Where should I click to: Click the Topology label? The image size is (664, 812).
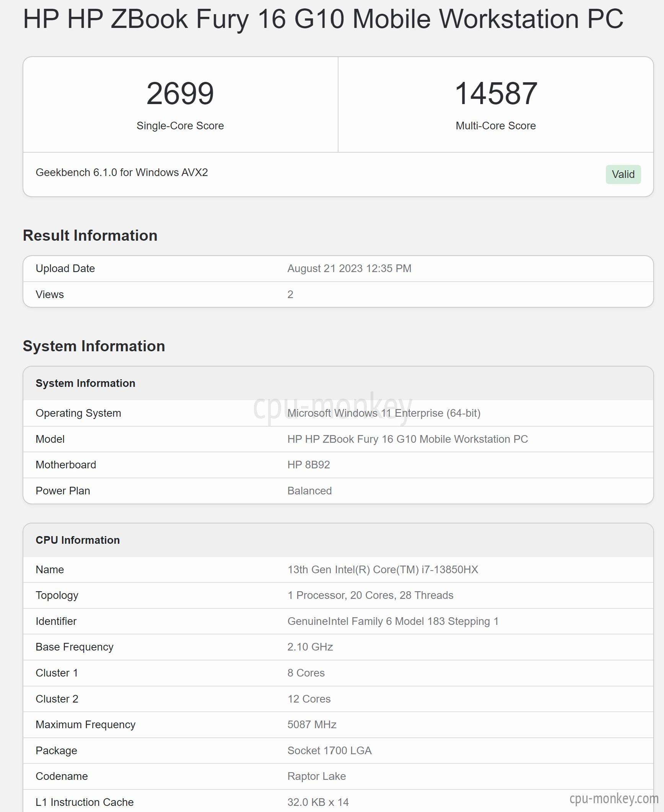pos(57,595)
